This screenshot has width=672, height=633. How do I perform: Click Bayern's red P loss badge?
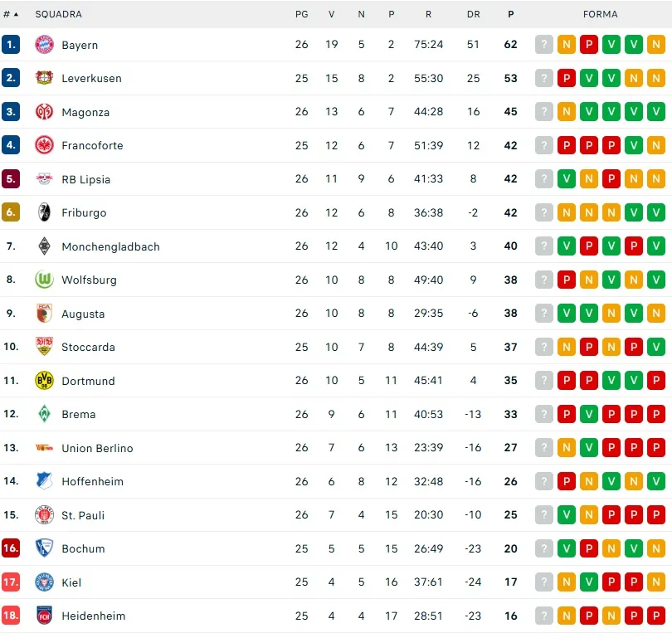point(589,45)
